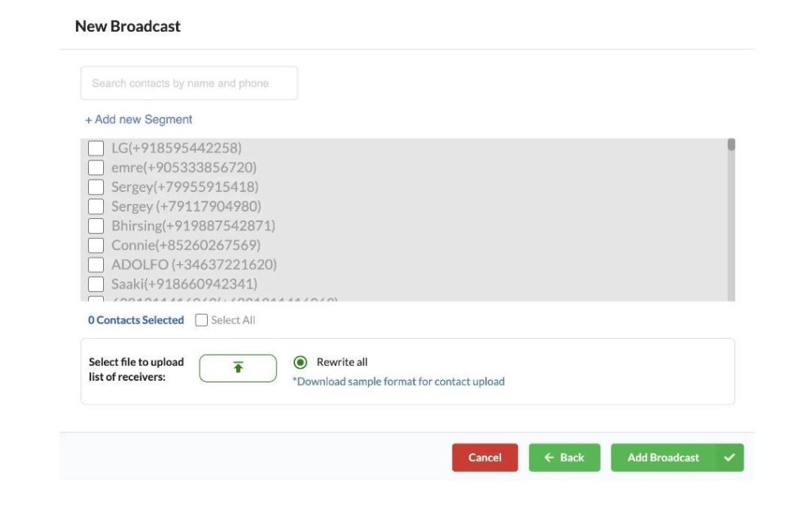This screenshot has height=514, width=812.
Task: Click the file upload icon for receivers list
Action: (238, 367)
